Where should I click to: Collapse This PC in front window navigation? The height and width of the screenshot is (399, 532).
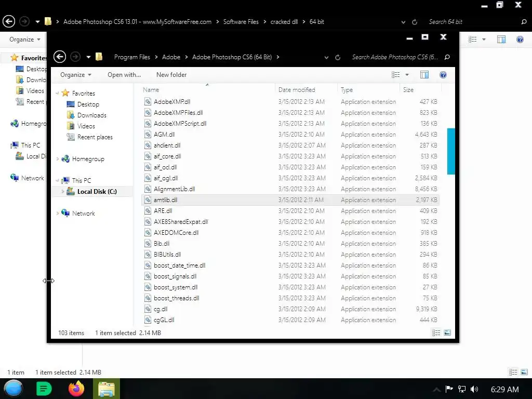[x=57, y=180]
